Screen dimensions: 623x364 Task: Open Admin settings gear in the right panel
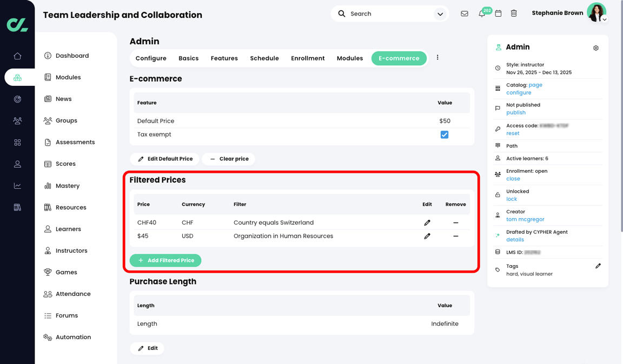point(595,48)
